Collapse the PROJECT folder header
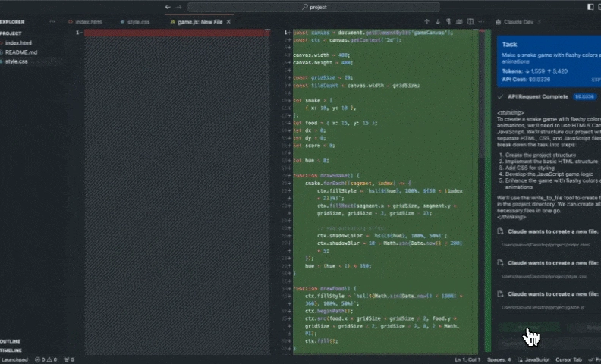 pyautogui.click(x=11, y=33)
